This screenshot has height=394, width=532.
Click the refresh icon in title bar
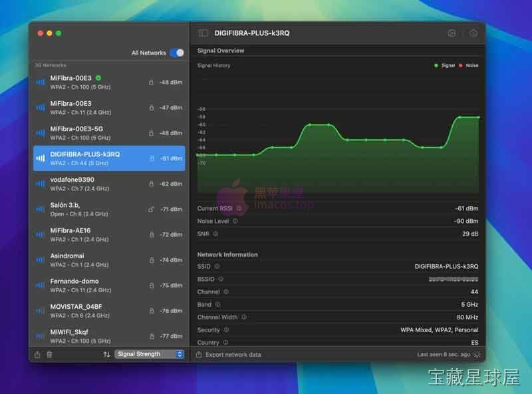point(452,33)
